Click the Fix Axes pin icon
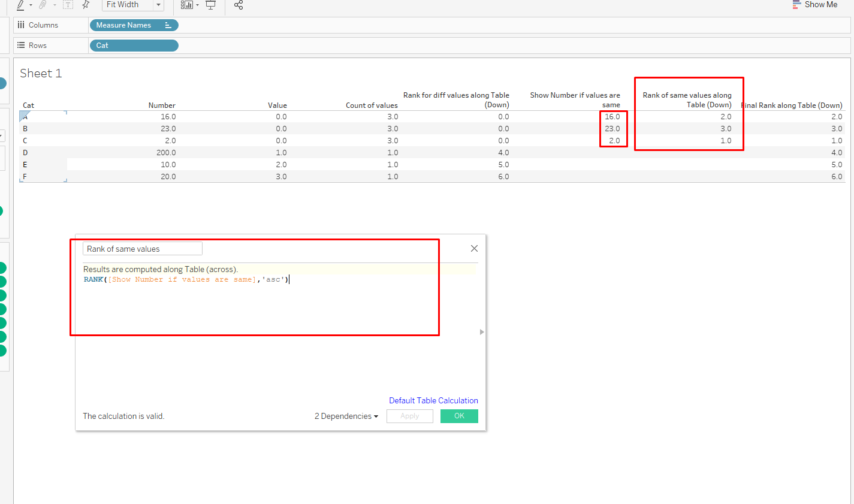 (x=86, y=5)
